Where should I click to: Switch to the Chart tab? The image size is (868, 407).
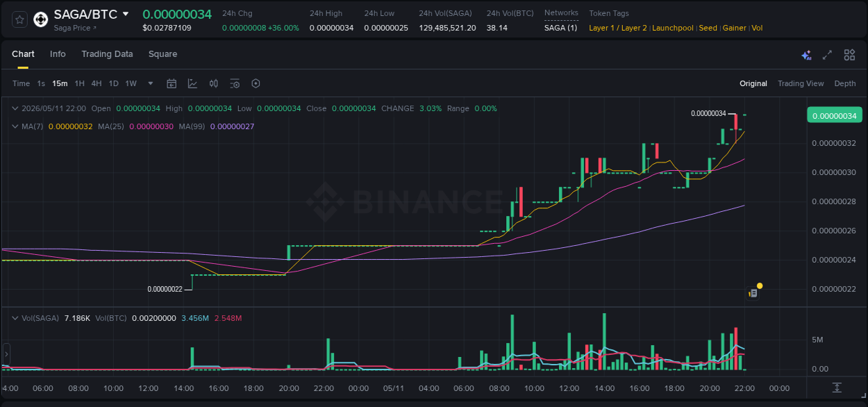[23, 54]
